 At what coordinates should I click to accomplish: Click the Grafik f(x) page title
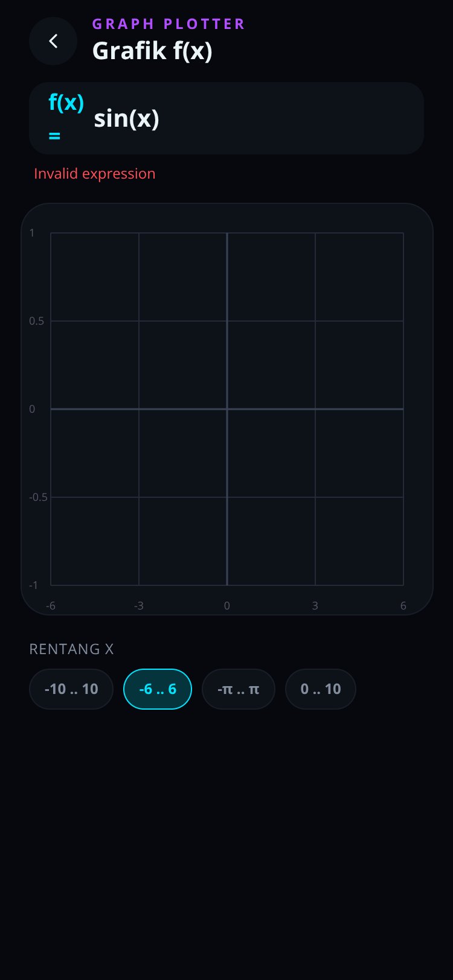pyautogui.click(x=152, y=51)
